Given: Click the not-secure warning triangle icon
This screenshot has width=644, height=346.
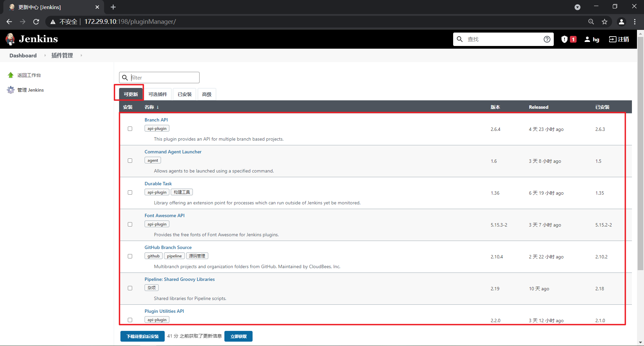Looking at the screenshot, I should [x=53, y=22].
